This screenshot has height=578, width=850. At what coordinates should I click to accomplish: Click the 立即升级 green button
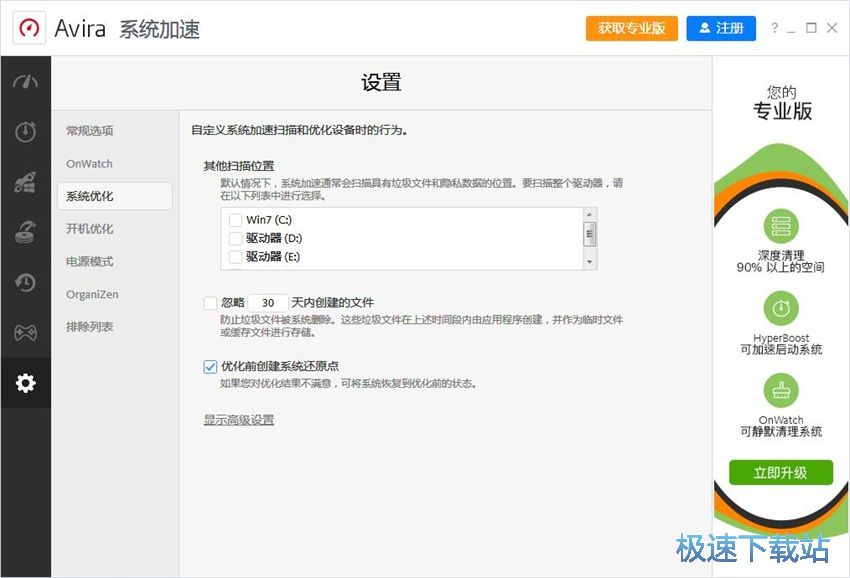coord(781,473)
